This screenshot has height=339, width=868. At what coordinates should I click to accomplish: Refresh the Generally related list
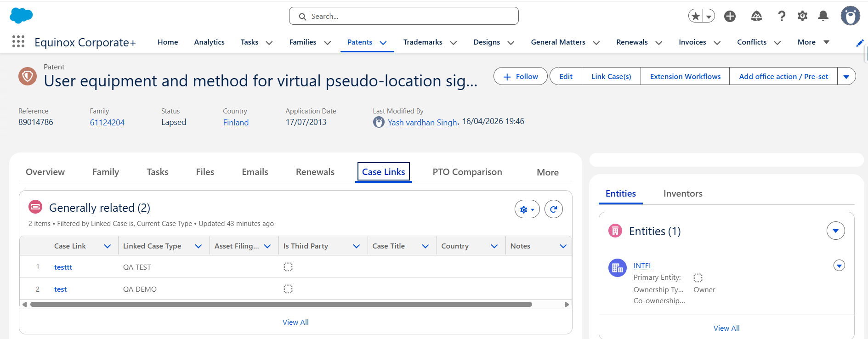[x=554, y=209]
